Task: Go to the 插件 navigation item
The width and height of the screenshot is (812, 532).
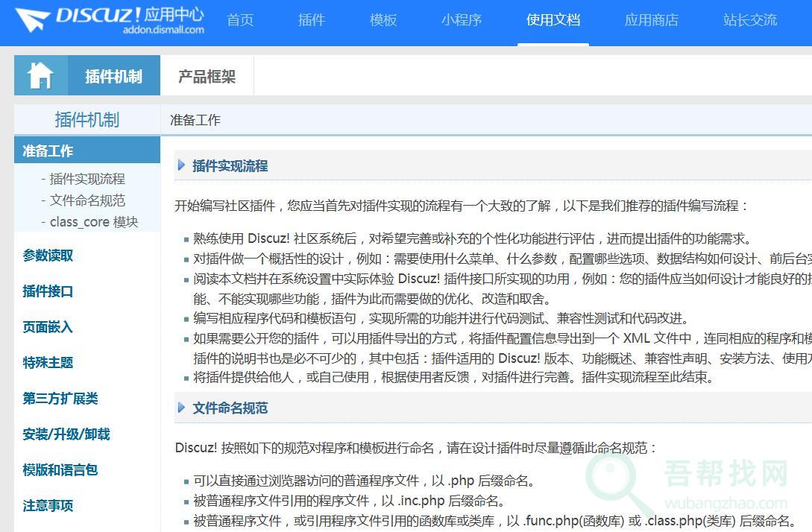Action: 311,20
